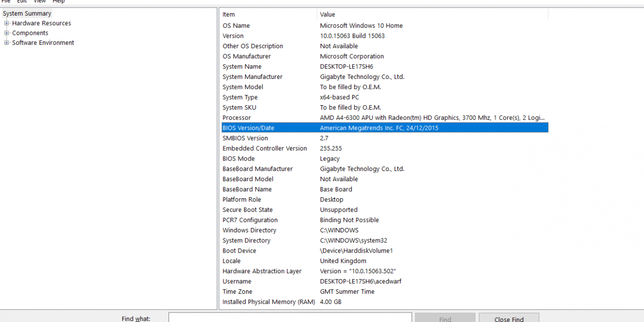Click the value Microsoft Windows 10 Home
644x322 pixels.
coord(361,26)
